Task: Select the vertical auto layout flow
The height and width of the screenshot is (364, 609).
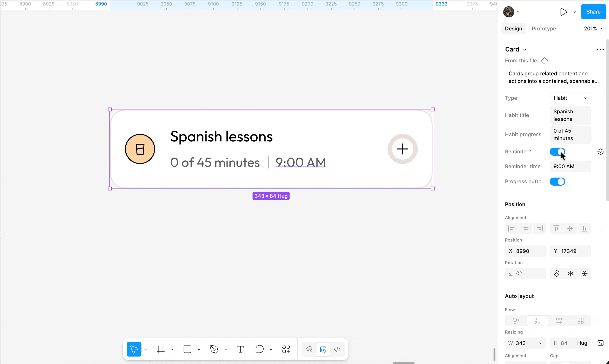Action: point(537,321)
